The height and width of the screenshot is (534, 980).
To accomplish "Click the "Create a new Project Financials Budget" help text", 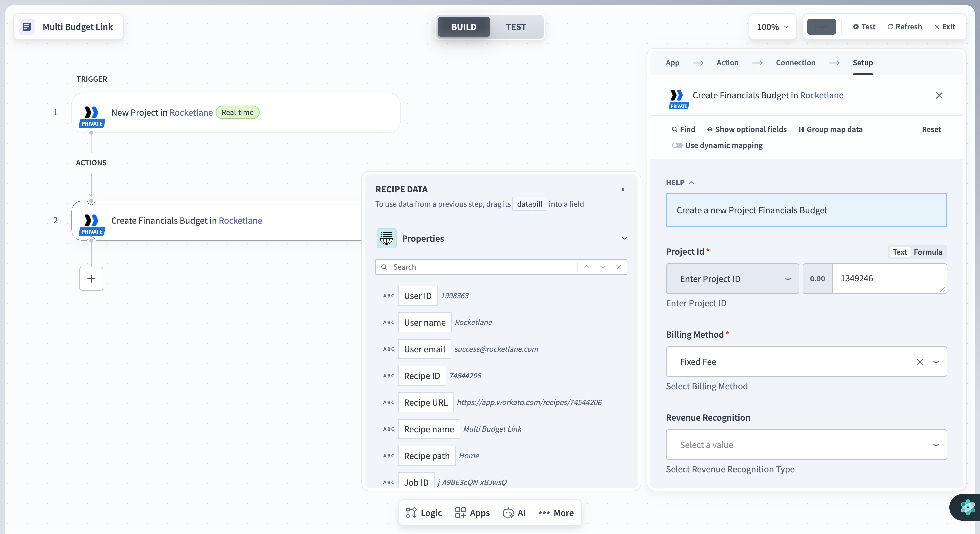I will coord(752,210).
